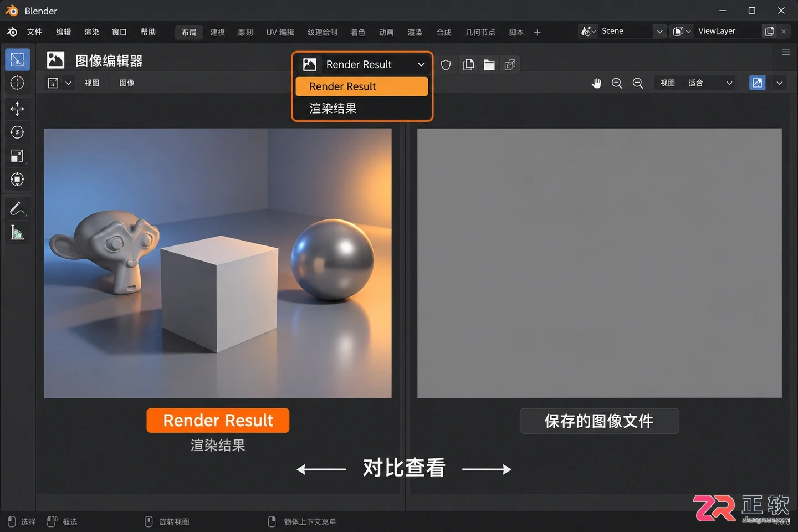Open the 视图 menu in image editor header

92,83
